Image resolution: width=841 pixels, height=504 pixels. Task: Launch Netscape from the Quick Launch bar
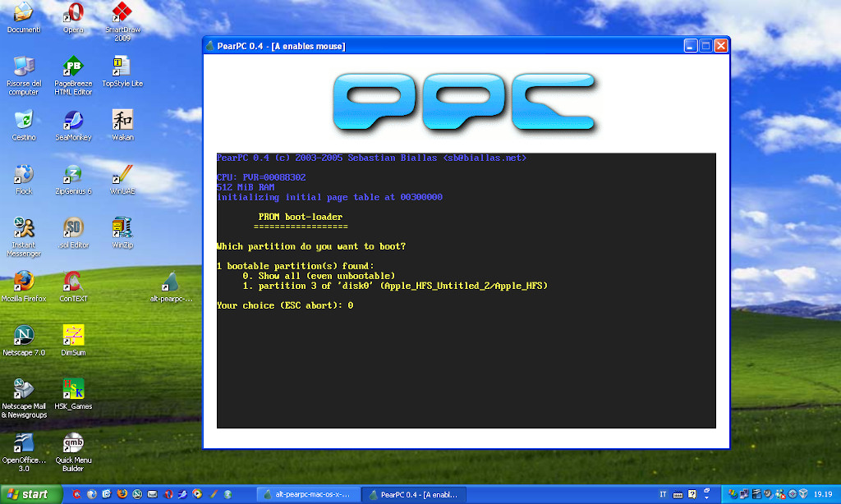[x=137, y=494]
